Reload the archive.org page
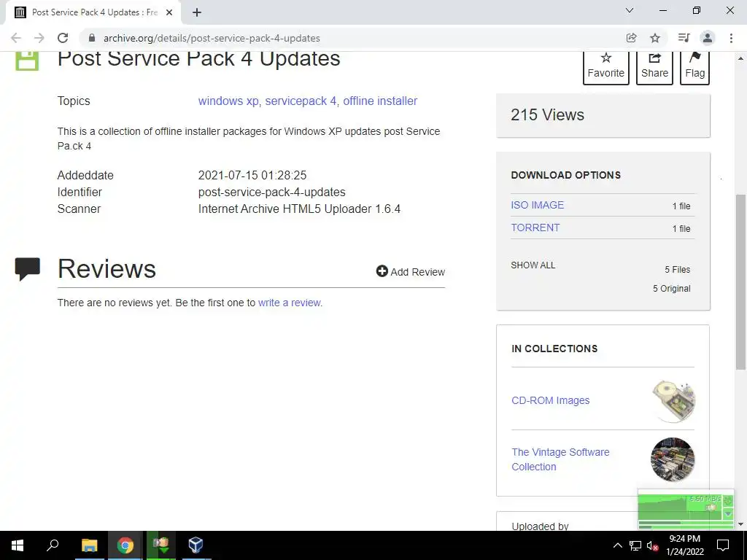The width and height of the screenshot is (747, 560). pos(63,38)
